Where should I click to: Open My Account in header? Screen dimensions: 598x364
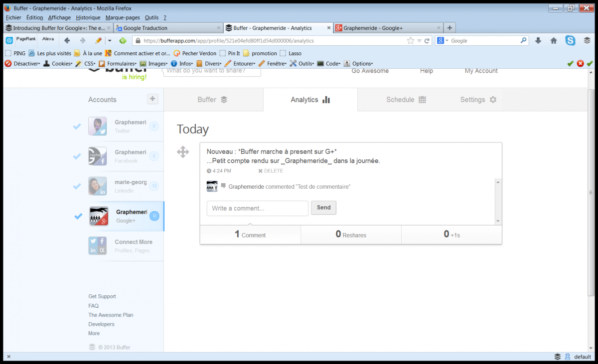pyautogui.click(x=481, y=71)
